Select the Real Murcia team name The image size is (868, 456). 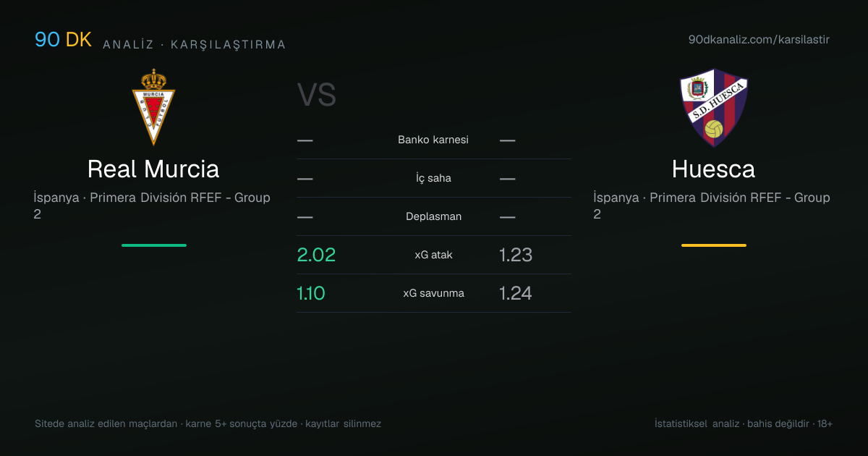click(153, 169)
